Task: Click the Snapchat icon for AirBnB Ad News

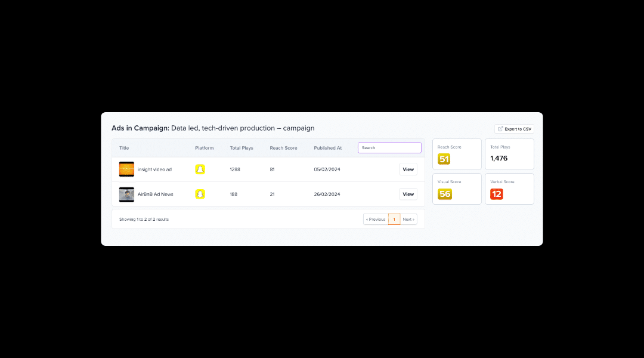Action: [200, 194]
